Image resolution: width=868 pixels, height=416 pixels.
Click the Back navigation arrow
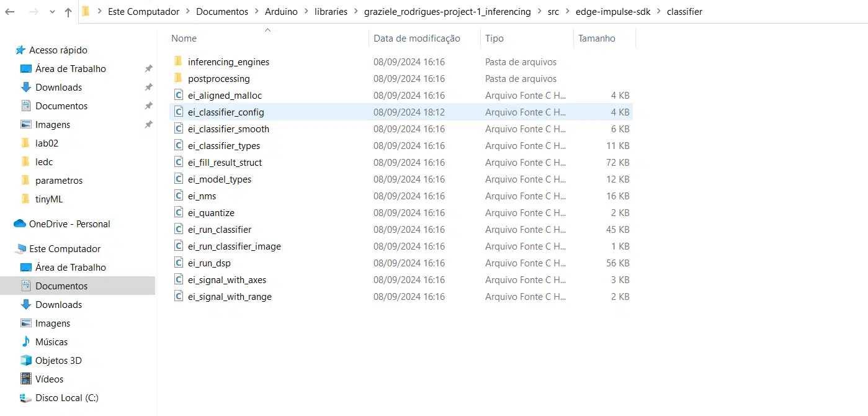(10, 12)
